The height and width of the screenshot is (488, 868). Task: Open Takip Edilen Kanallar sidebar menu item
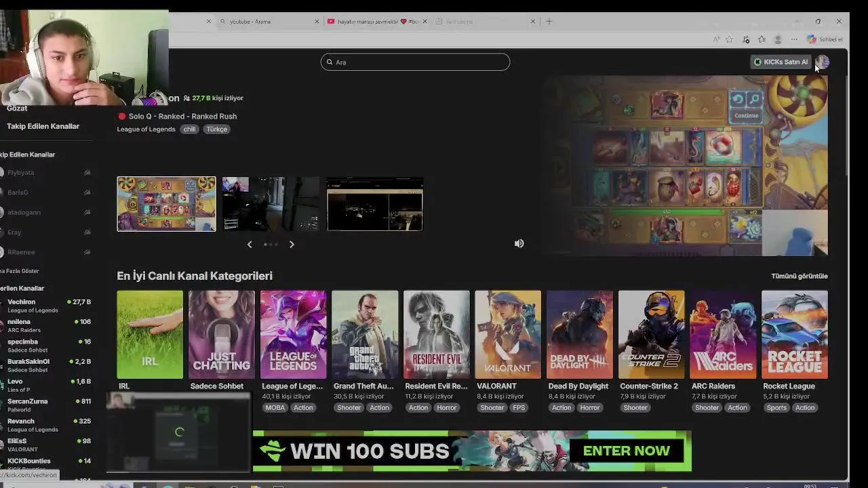pyautogui.click(x=43, y=126)
